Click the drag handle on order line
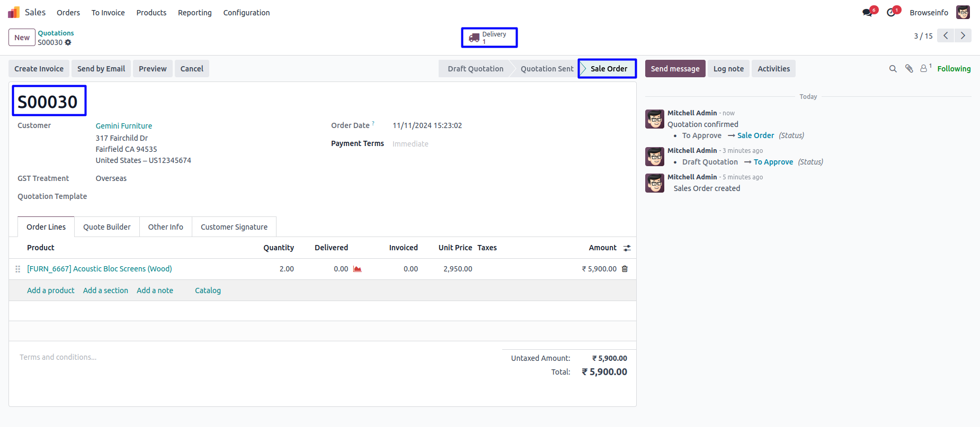Screen dimensions: 980x427 [17, 269]
